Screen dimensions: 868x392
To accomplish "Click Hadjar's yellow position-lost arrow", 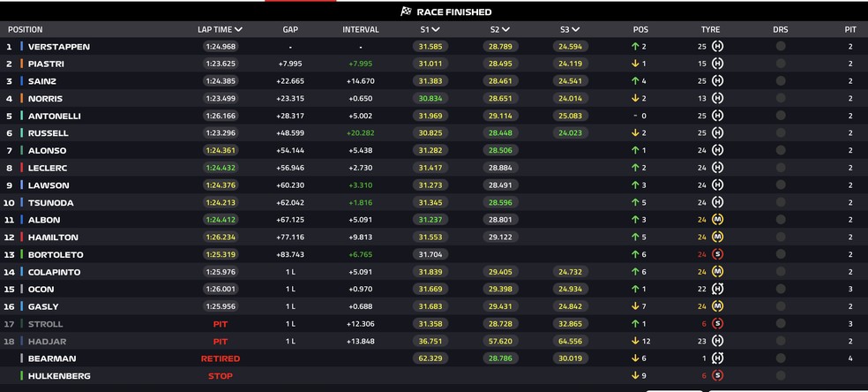I will (634, 341).
